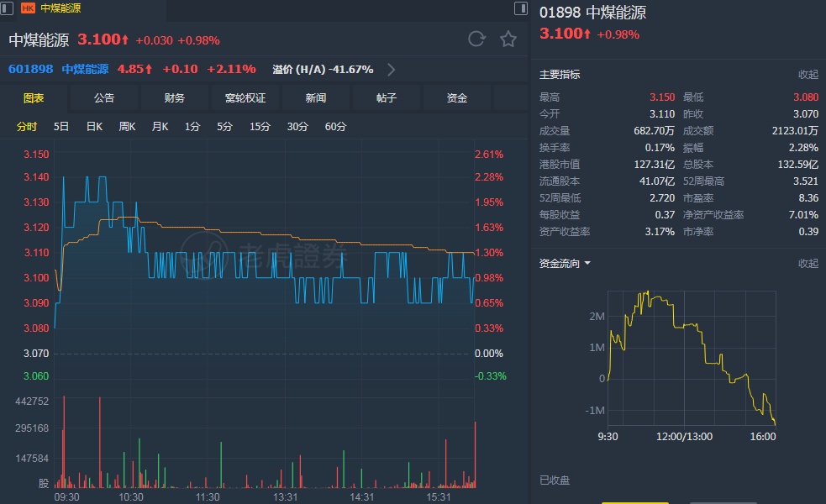Click the 2.61% percentage axis label
The height and width of the screenshot is (504, 826).
click(x=489, y=155)
